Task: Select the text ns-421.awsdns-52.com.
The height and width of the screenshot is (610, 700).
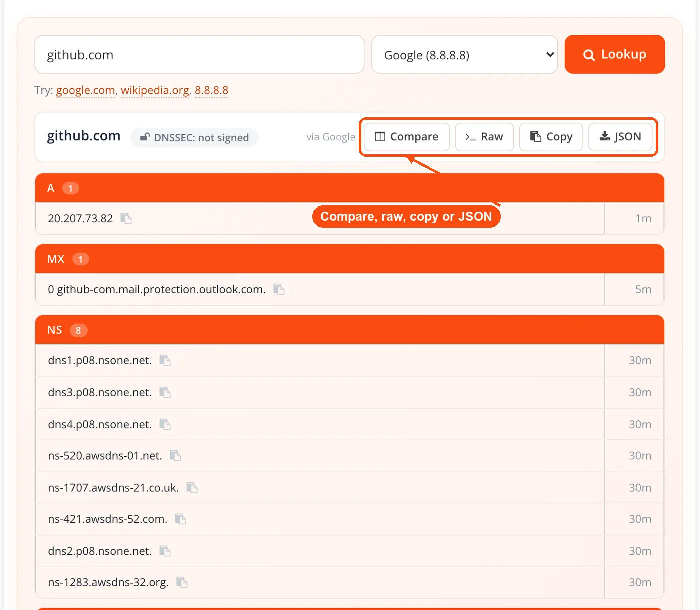Action: click(108, 519)
